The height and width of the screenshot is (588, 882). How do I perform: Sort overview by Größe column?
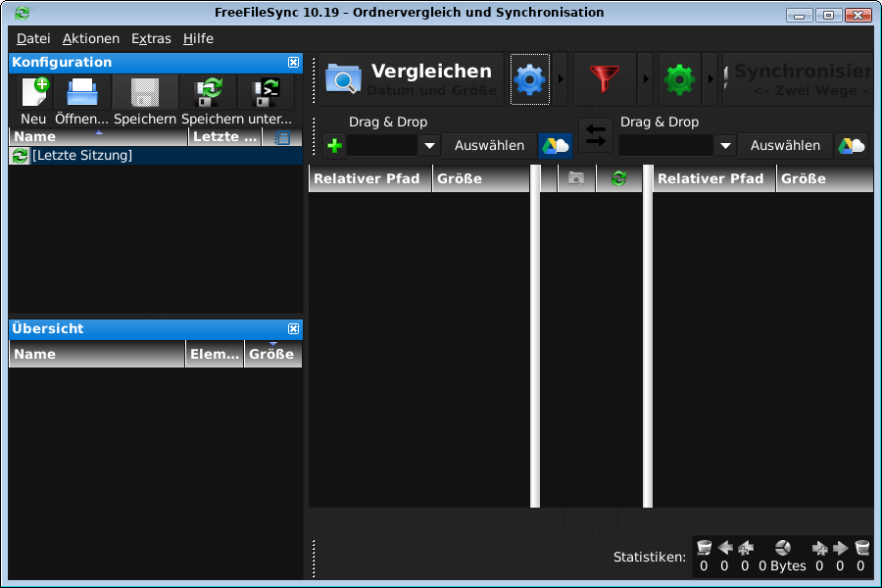pos(272,354)
